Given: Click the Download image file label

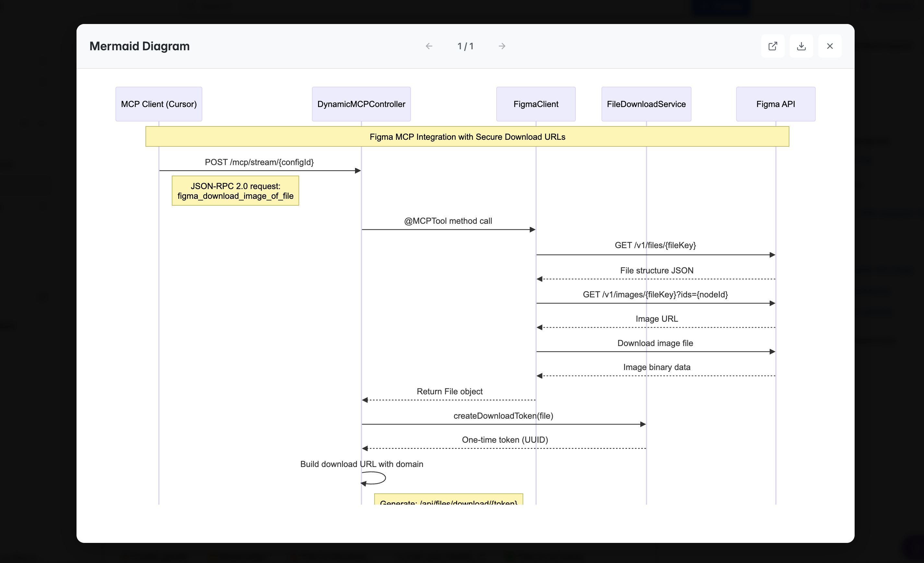Looking at the screenshot, I should tap(655, 343).
